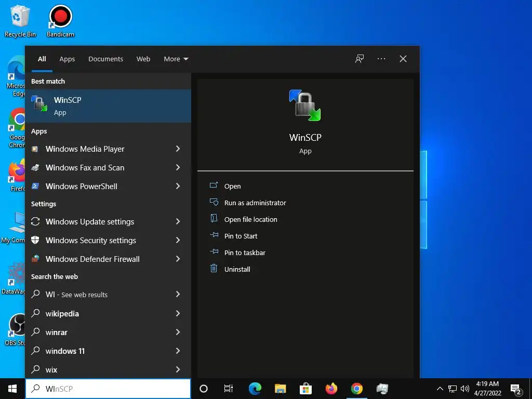Switch to the Documents search tab
This screenshot has width=532, height=399.
[x=105, y=59]
